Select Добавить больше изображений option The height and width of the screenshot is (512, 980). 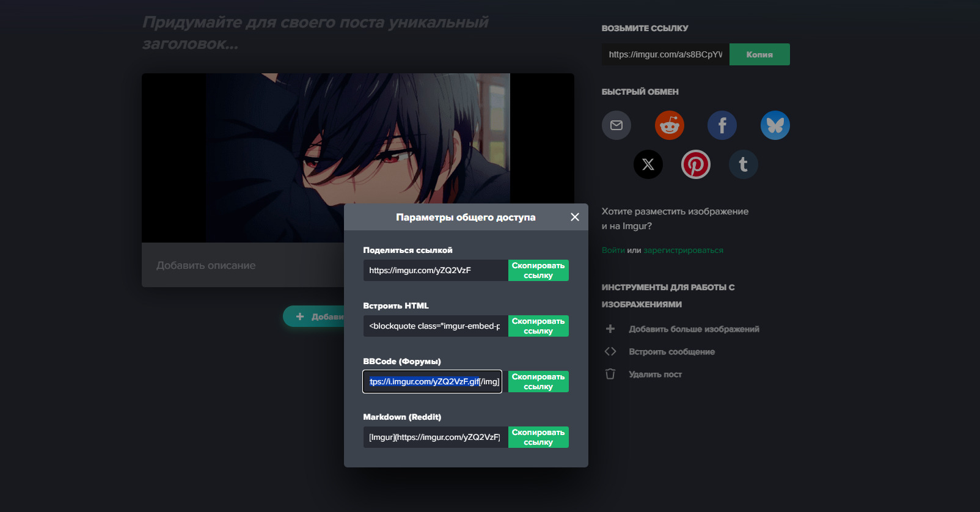[x=693, y=329]
